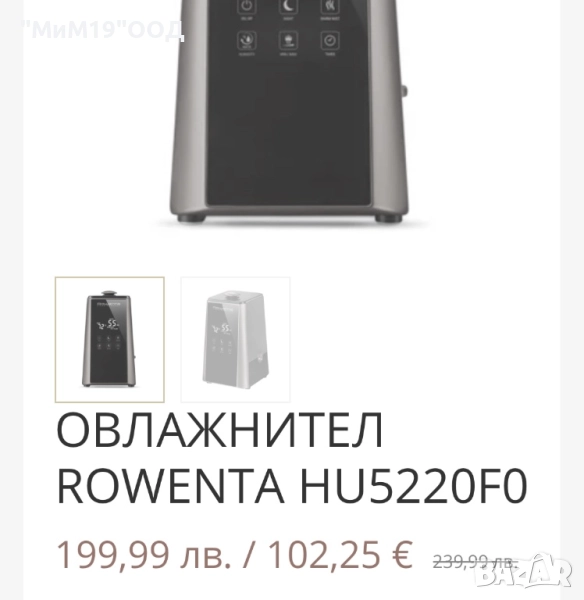Click the 199,99 лв. price
The height and width of the screenshot is (600, 584).
[144, 554]
